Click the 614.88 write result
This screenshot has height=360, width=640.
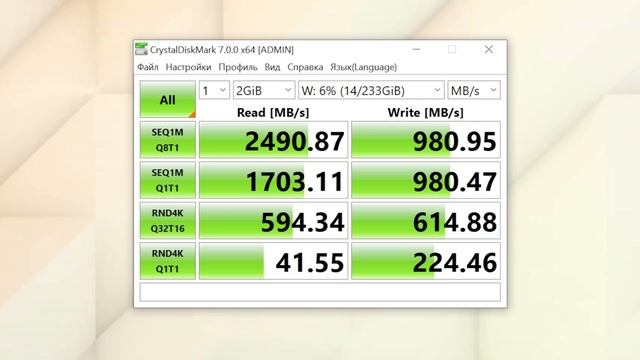[426, 220]
